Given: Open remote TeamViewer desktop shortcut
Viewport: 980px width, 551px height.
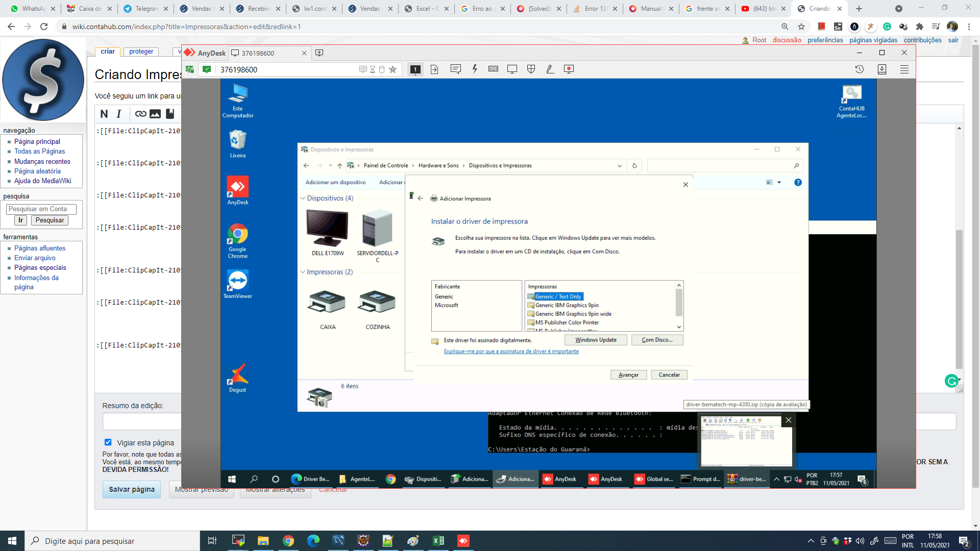Looking at the screenshot, I should click(237, 284).
